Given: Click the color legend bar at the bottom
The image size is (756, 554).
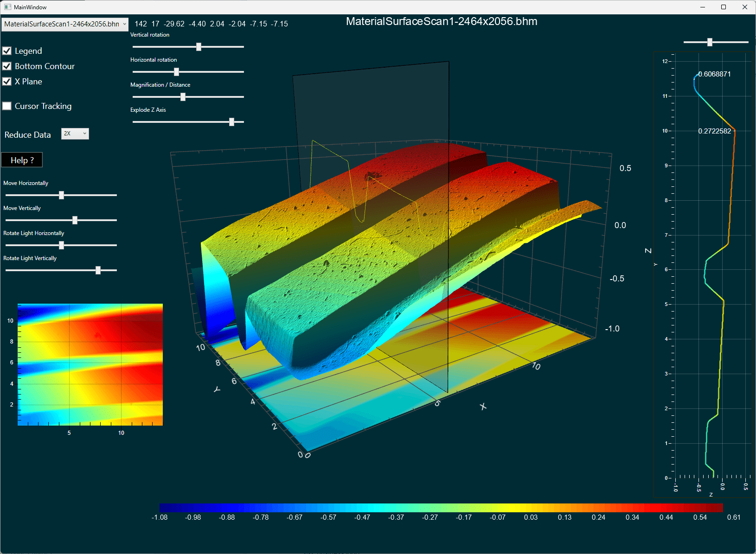Looking at the screenshot, I should pos(441,508).
